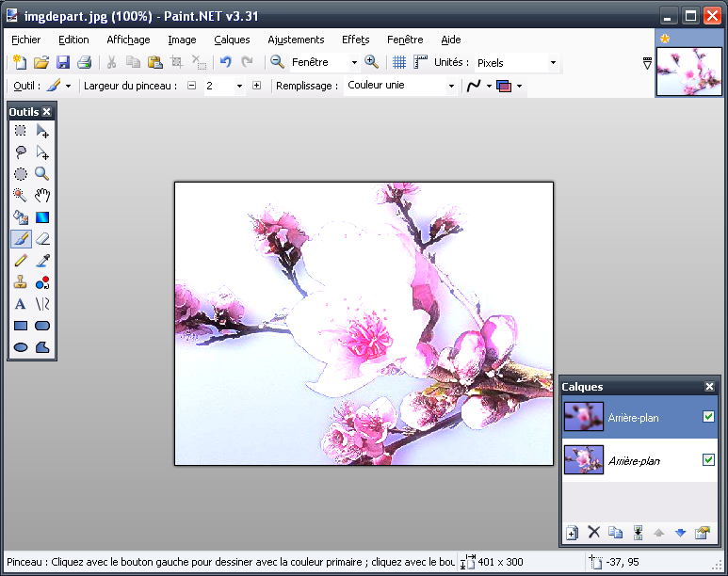
Task: Select the Magic Wand tool
Action: click(20, 196)
